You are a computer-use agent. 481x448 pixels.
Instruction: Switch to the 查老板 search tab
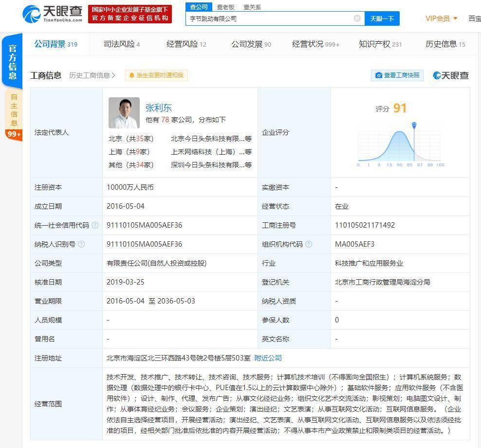point(225,7)
